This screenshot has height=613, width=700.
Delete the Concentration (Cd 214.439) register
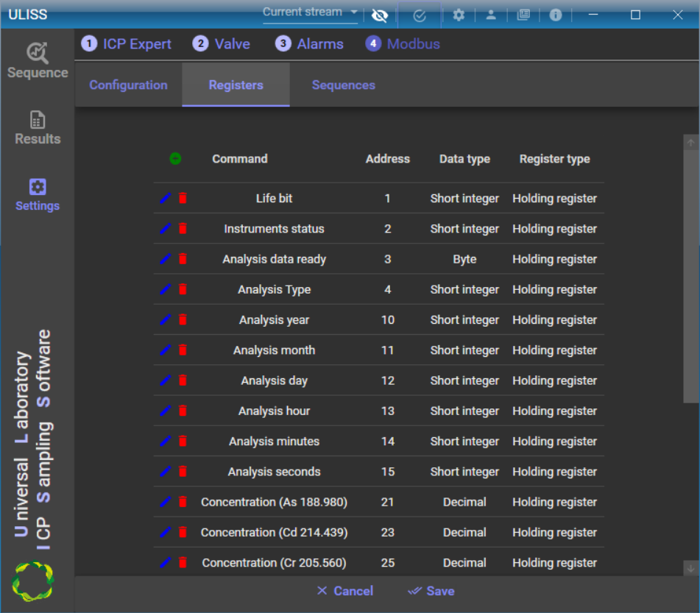click(183, 532)
